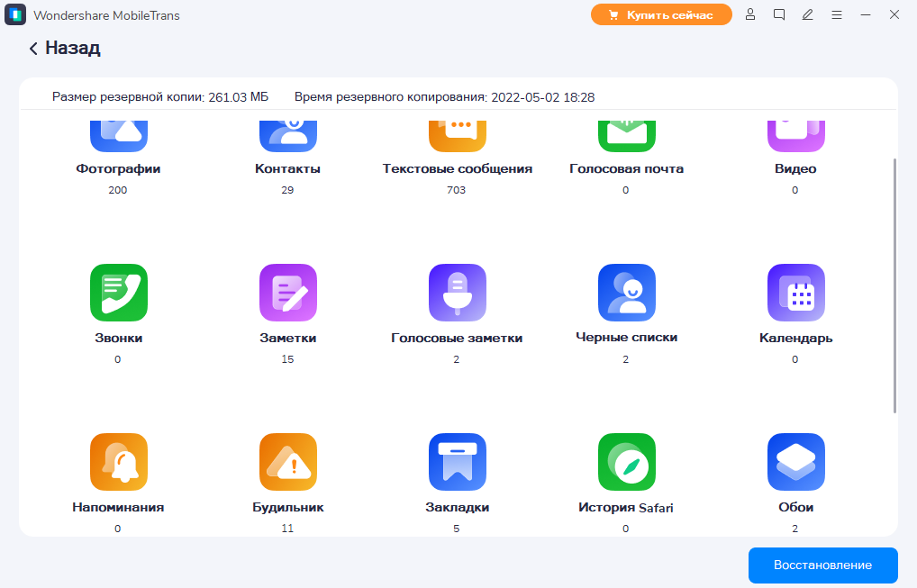This screenshot has width=917, height=588.
Task: Click the alarm count 11
Action: 287,529
